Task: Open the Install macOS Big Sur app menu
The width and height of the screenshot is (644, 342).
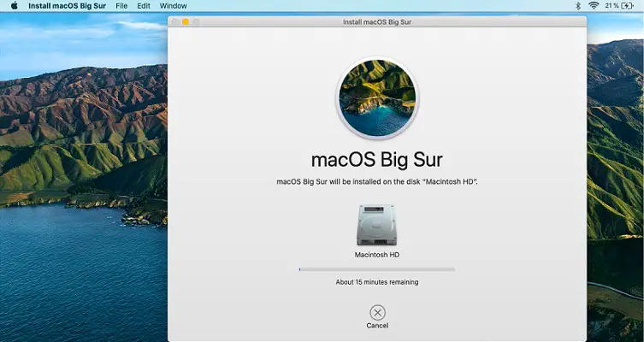Action: (x=67, y=6)
